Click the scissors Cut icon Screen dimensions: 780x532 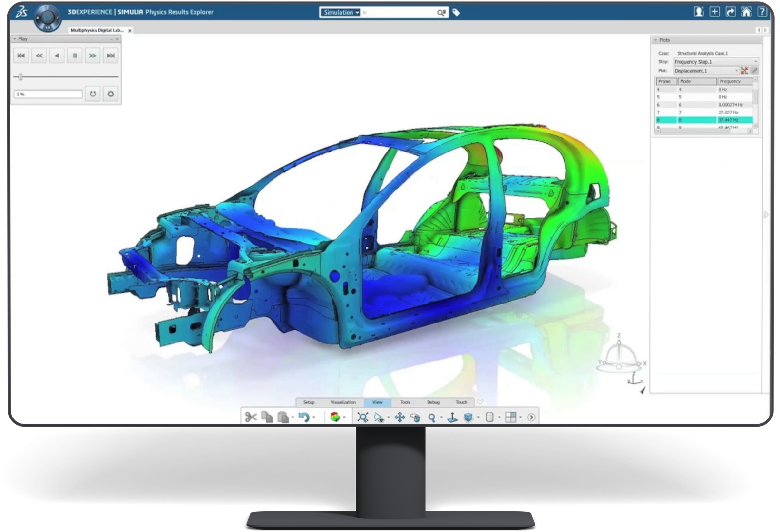251,417
